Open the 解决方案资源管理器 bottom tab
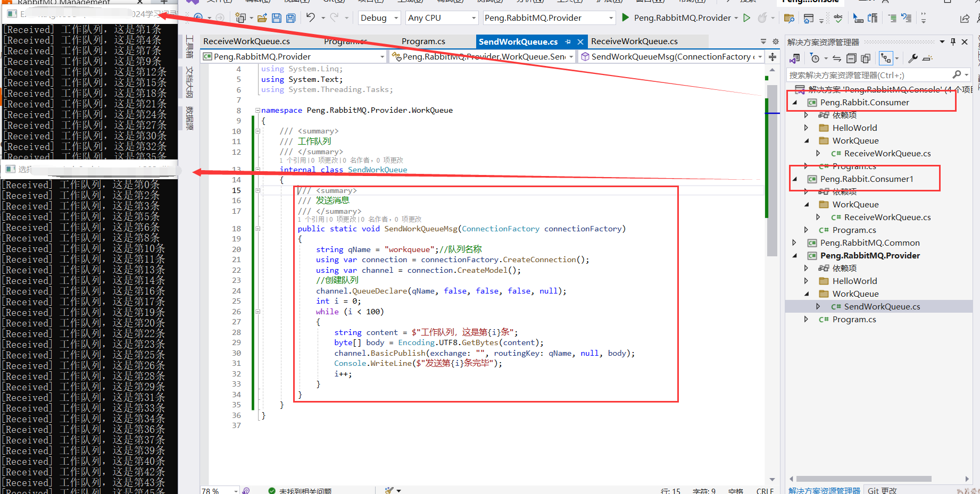980x494 pixels. (824, 490)
